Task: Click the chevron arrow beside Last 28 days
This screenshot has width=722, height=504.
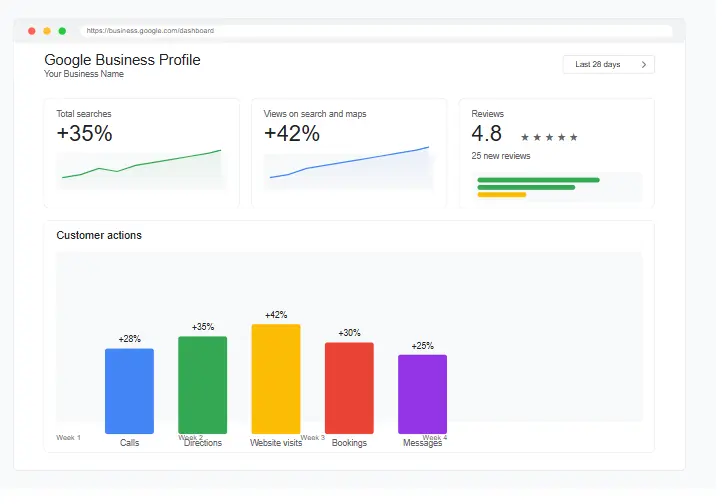Action: coord(643,64)
